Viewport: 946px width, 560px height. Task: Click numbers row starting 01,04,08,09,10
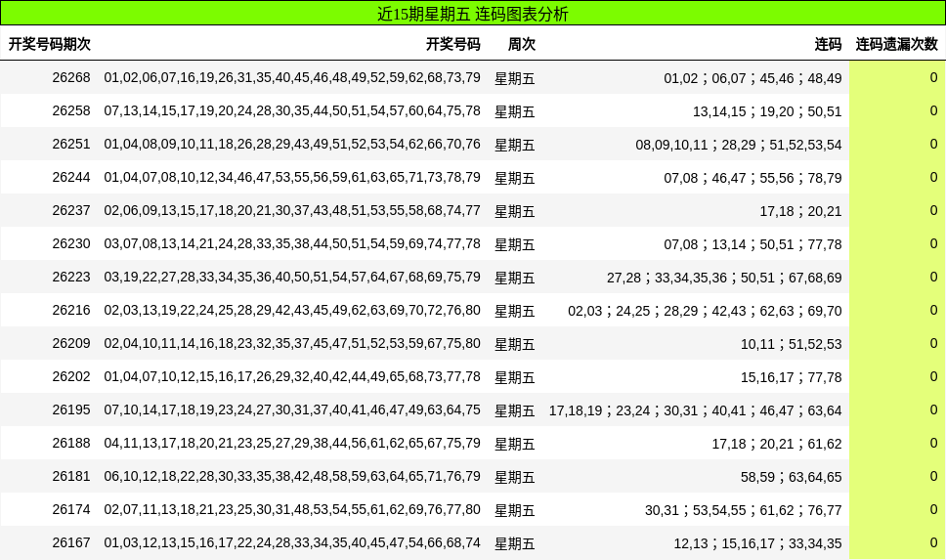coord(292,145)
